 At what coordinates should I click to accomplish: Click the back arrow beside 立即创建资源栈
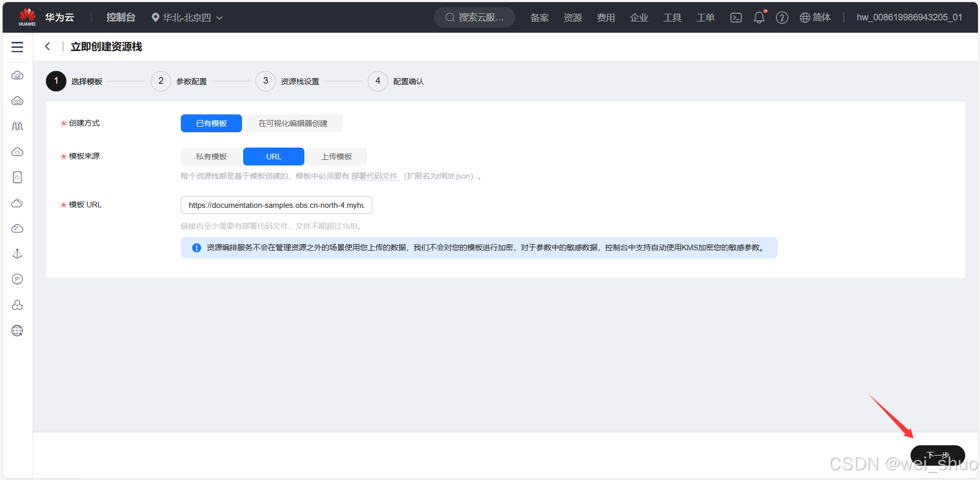[x=47, y=46]
